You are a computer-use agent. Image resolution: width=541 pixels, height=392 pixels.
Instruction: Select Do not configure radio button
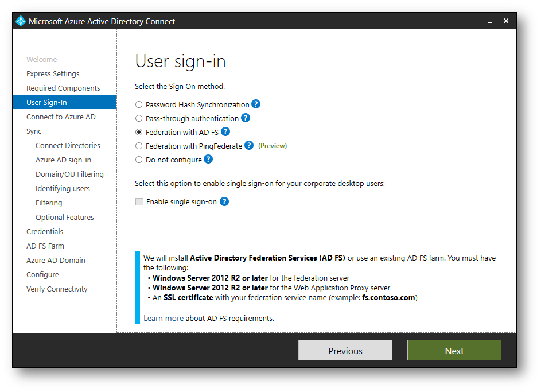[x=139, y=160]
